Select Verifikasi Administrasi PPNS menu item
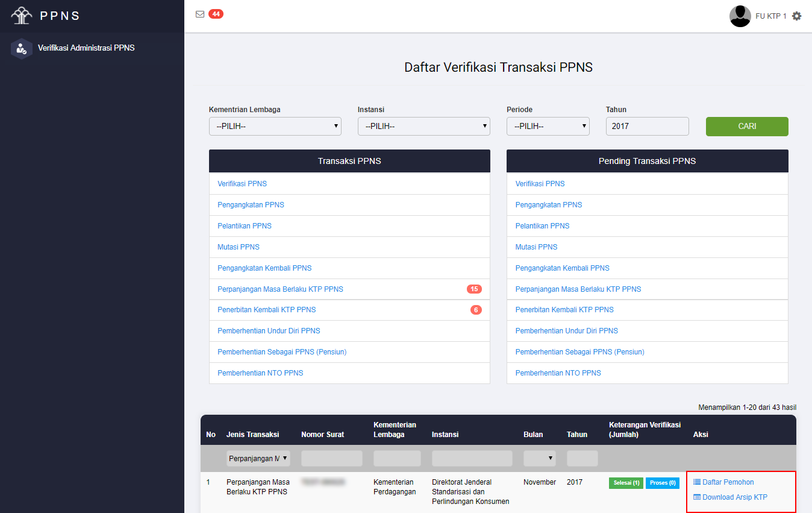The image size is (812, 513). point(86,48)
